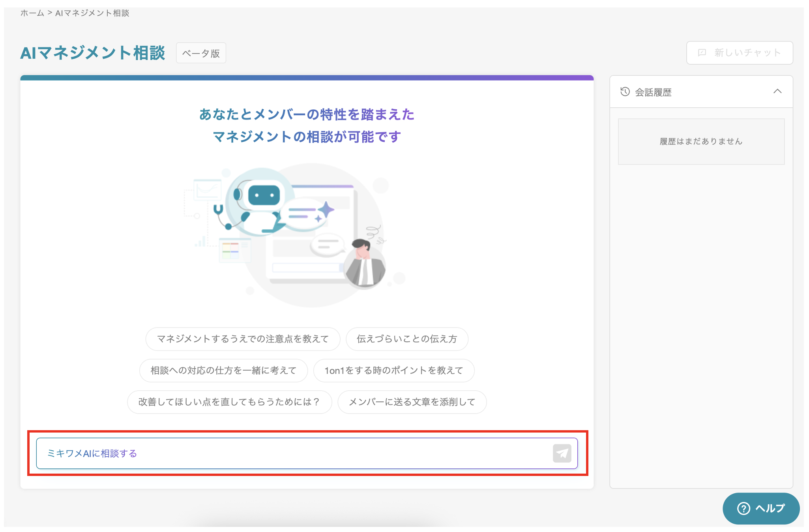Choose 1on1をする時のポイントを教えて suggestion

point(393,370)
